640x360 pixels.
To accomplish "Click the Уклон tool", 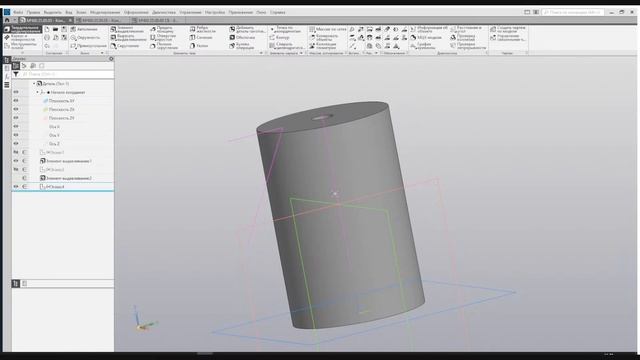I will point(199,46).
